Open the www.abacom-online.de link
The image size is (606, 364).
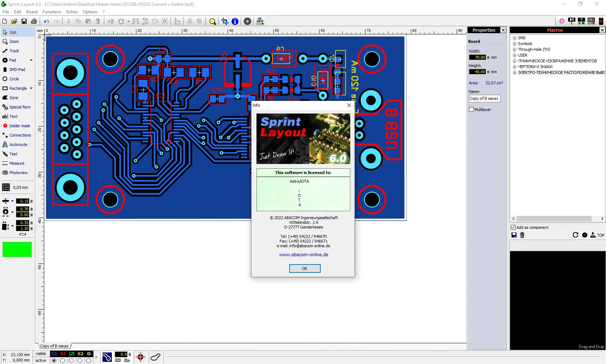[304, 254]
